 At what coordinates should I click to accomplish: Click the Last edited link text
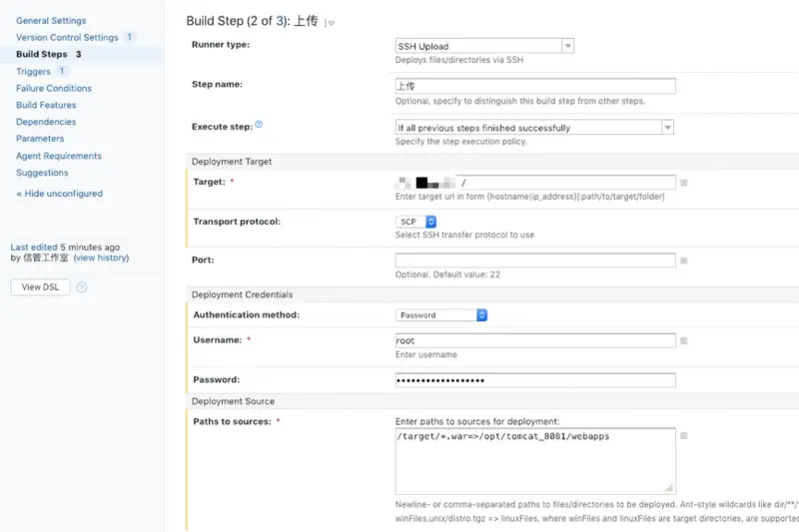tap(34, 247)
